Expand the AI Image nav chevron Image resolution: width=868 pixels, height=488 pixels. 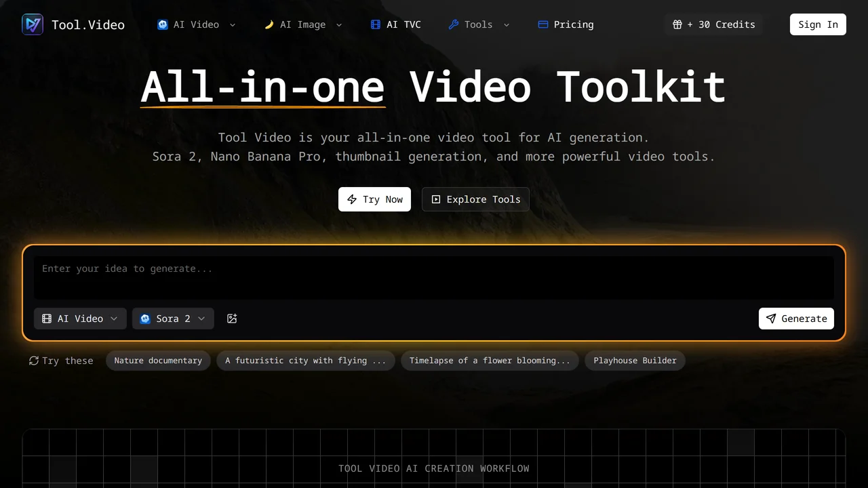pos(339,25)
